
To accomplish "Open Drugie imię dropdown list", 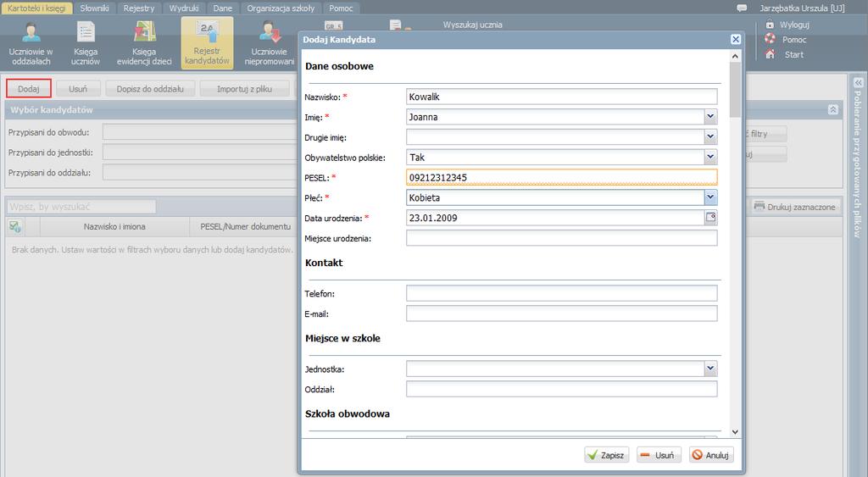I will coord(711,136).
